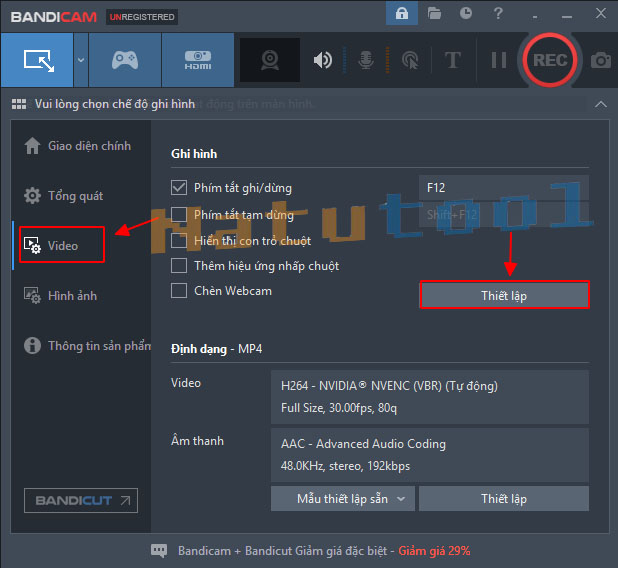Toggle the webcam overlay icon
Screen dimensions: 618x568
click(x=269, y=60)
